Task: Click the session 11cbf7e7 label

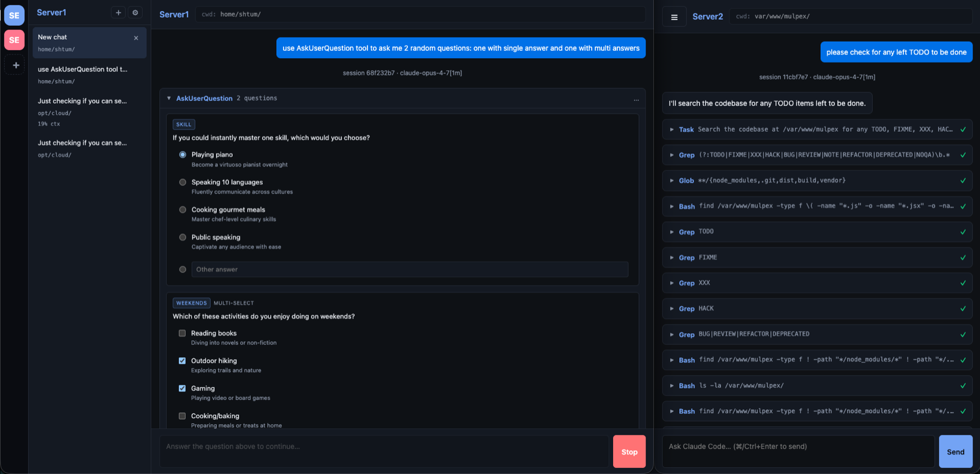Action: point(817,77)
